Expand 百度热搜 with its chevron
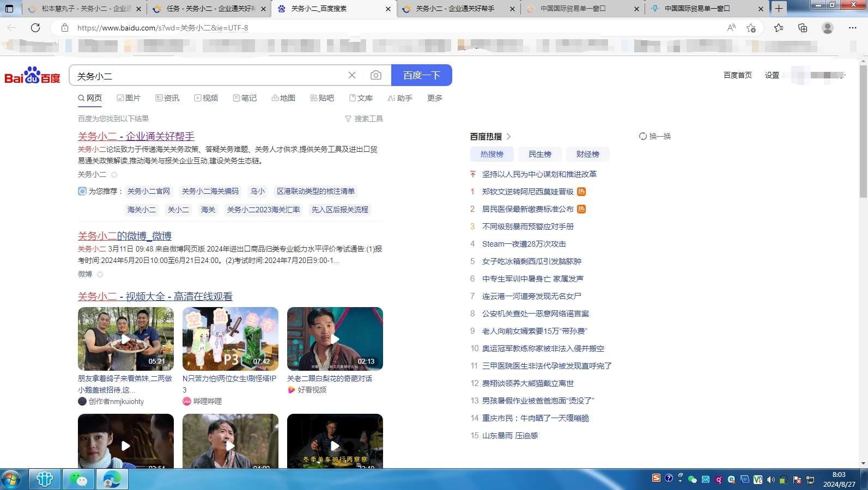The width and height of the screenshot is (868, 490). [509, 137]
